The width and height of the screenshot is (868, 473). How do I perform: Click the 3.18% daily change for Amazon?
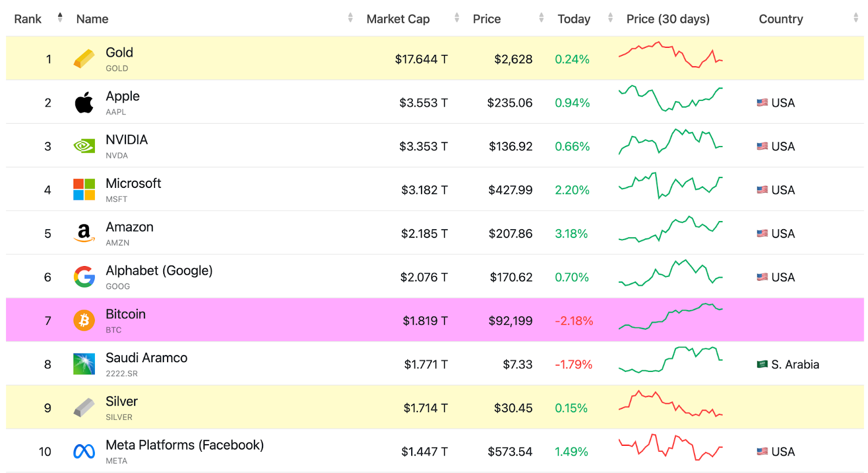click(x=571, y=234)
